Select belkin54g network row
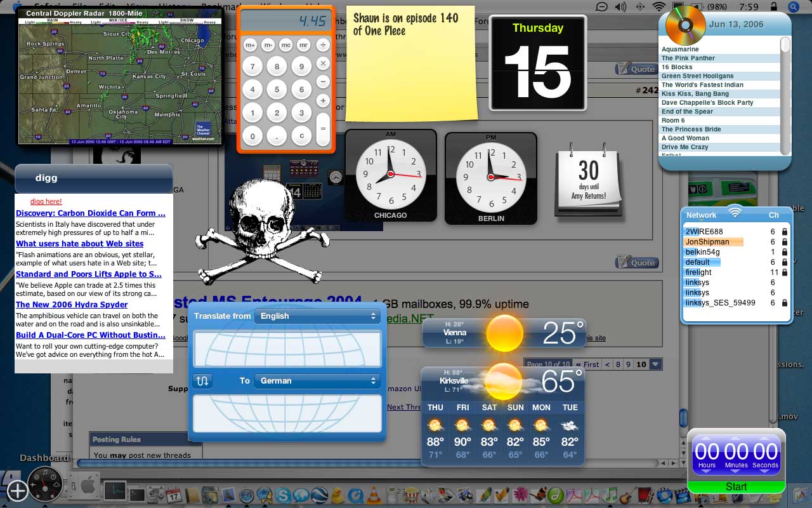Viewport: 812px width, 508px height. pyautogui.click(x=737, y=252)
